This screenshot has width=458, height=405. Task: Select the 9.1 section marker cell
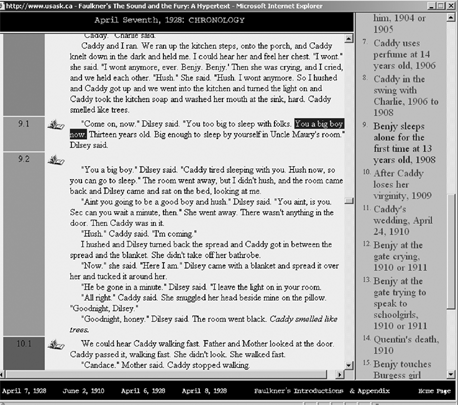24,134
